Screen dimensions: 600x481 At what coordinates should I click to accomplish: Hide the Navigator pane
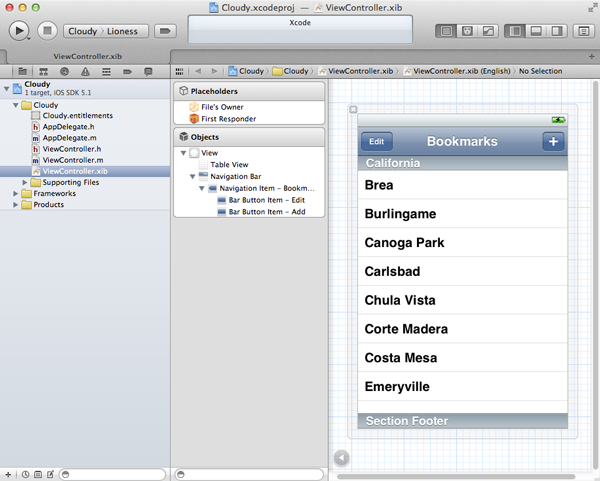pos(515,31)
